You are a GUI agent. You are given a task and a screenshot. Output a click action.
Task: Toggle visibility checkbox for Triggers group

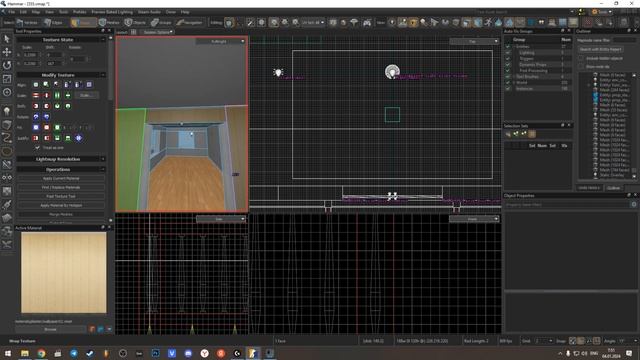coord(508,59)
